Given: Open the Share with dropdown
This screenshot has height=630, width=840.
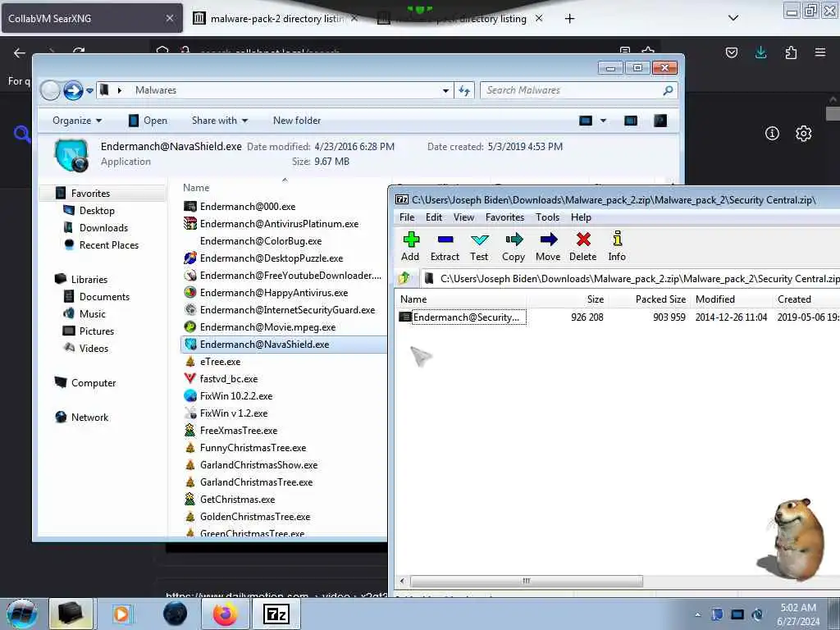Looking at the screenshot, I should click(220, 121).
